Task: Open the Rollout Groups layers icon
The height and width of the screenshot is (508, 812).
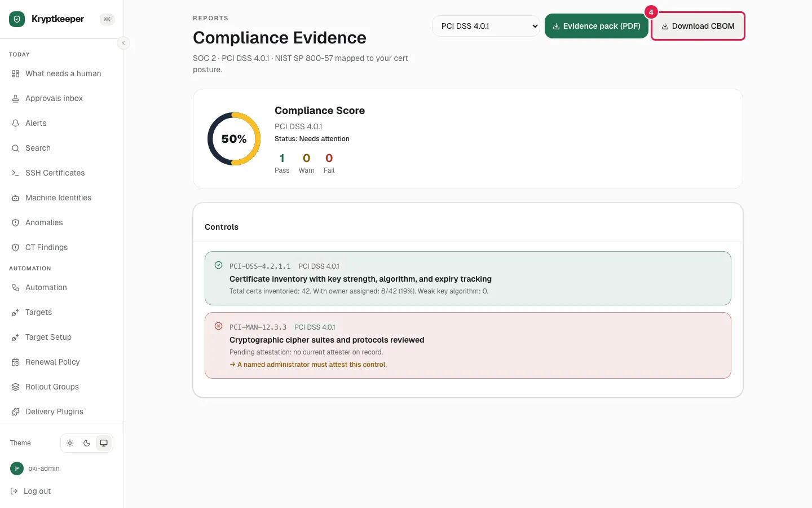Action: coord(15,387)
